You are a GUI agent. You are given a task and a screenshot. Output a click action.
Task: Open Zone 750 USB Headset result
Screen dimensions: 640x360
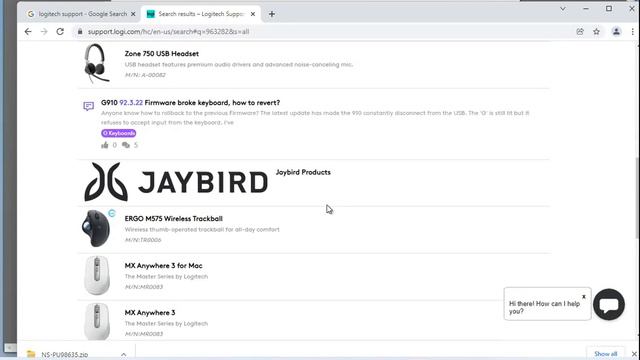point(162,54)
